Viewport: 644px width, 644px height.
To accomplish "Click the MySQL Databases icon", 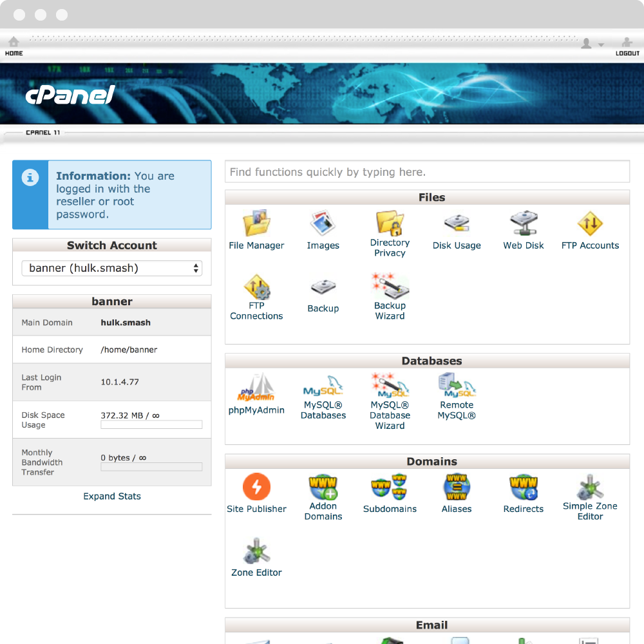I will point(323,388).
